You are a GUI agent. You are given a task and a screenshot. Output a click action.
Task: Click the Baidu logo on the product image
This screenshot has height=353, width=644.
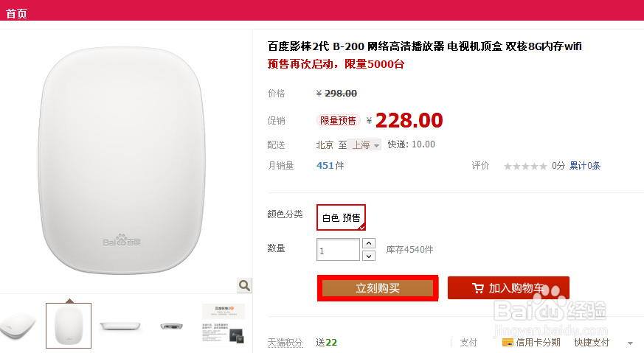point(124,241)
